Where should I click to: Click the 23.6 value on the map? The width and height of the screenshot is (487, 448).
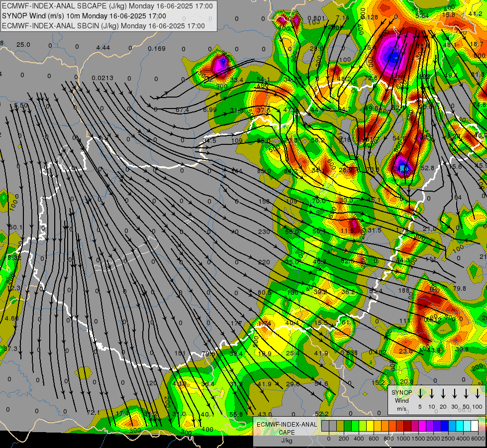tap(405, 351)
